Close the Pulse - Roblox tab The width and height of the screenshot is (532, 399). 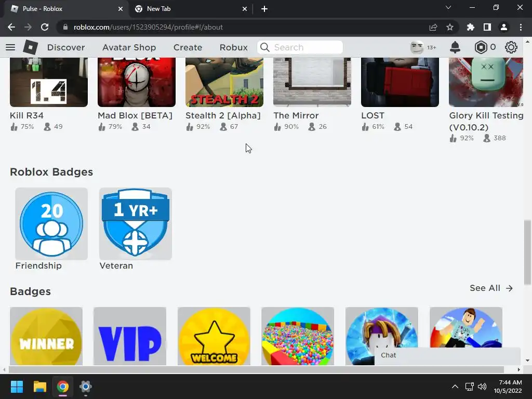click(x=121, y=9)
